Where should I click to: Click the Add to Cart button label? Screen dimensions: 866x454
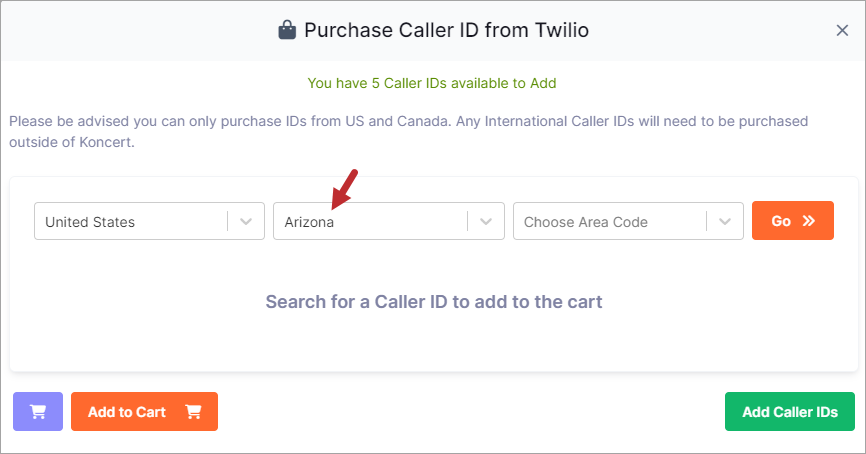click(127, 412)
